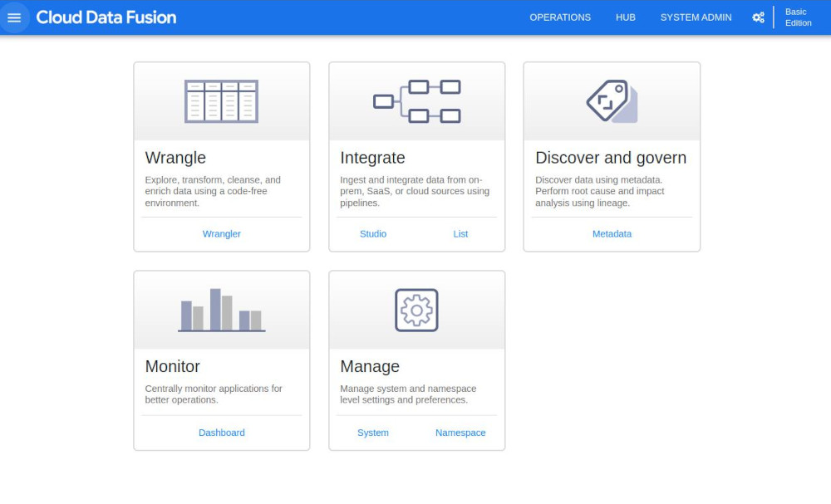Click the Manage gear icon

(x=416, y=311)
